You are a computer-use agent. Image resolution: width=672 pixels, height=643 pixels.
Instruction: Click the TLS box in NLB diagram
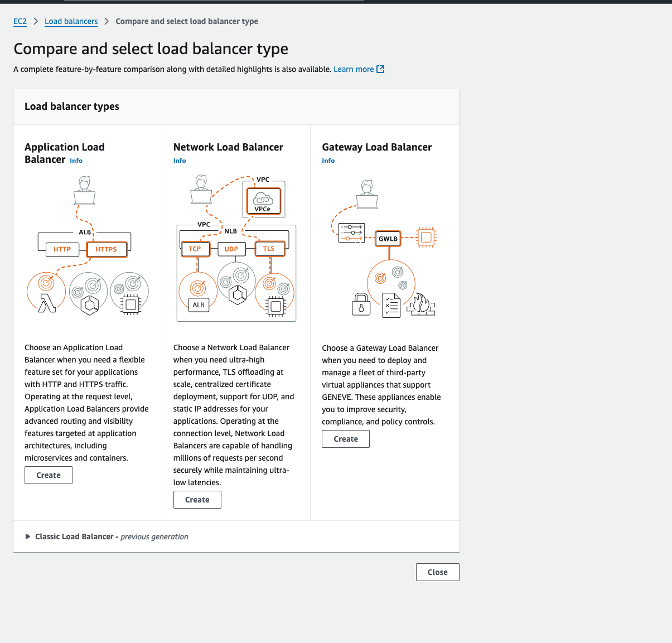coord(269,249)
